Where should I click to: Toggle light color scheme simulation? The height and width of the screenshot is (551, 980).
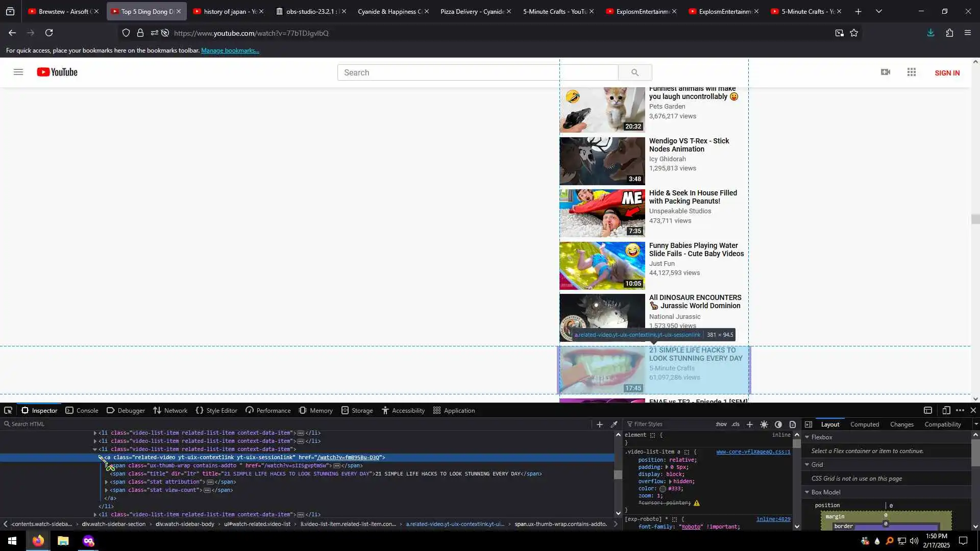(x=764, y=424)
